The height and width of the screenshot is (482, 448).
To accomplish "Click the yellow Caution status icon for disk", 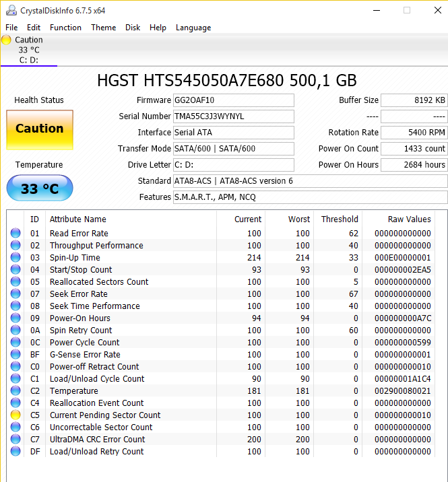I will pyautogui.click(x=6, y=40).
